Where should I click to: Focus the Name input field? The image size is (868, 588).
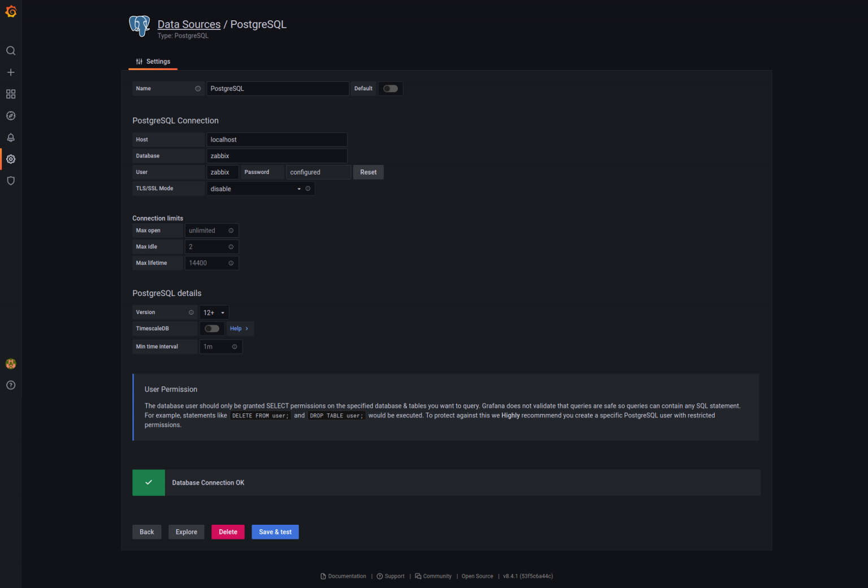pyautogui.click(x=277, y=89)
